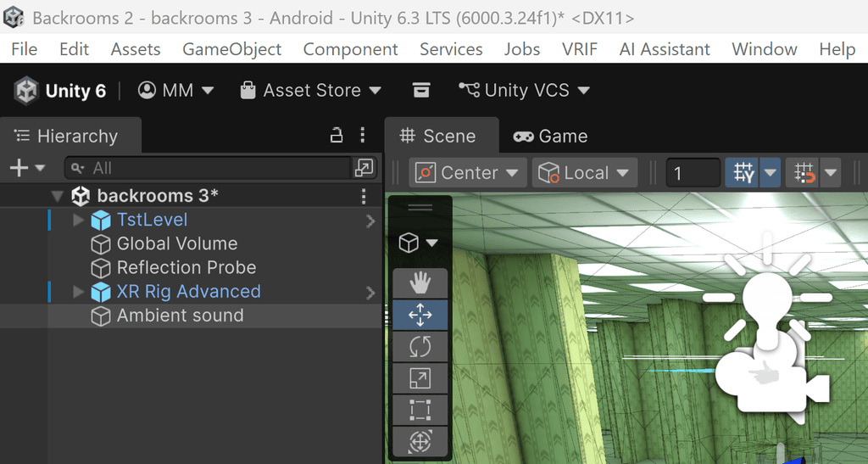
Task: Collapse the backrooms 3 scene foldout
Action: click(57, 196)
